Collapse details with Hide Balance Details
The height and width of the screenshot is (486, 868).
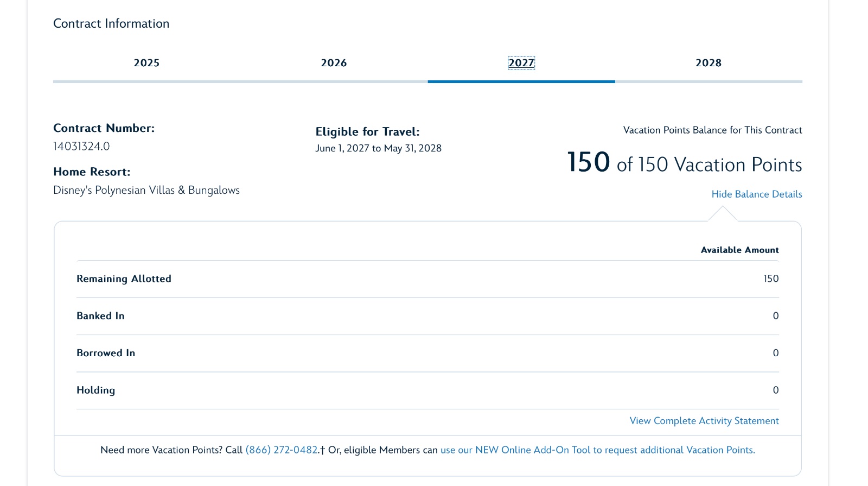[x=756, y=194]
